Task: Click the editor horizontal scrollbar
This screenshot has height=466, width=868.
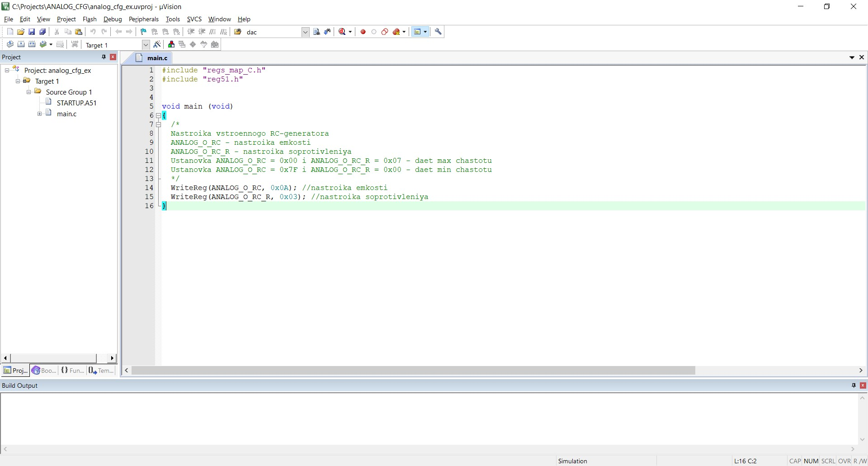Action: coord(413,371)
